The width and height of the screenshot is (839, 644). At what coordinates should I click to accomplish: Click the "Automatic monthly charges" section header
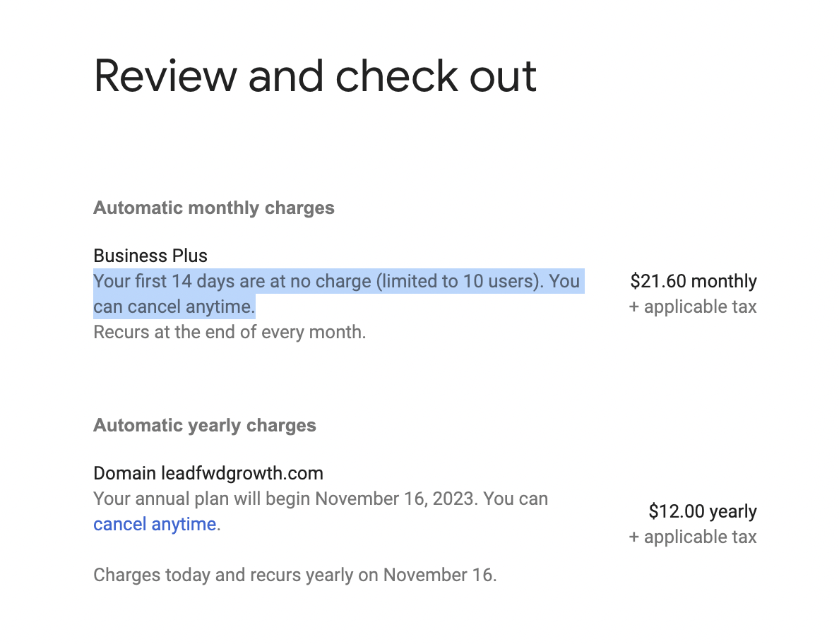[213, 208]
